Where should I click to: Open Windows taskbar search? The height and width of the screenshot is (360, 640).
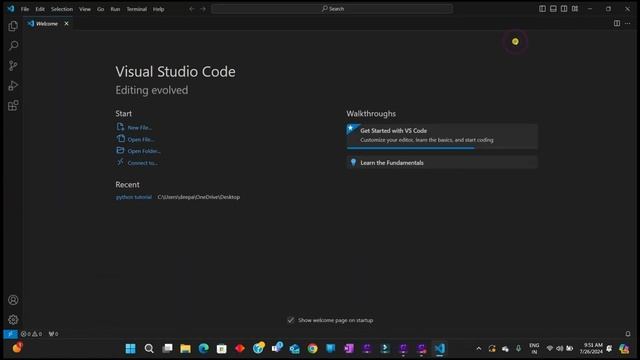tap(149, 348)
